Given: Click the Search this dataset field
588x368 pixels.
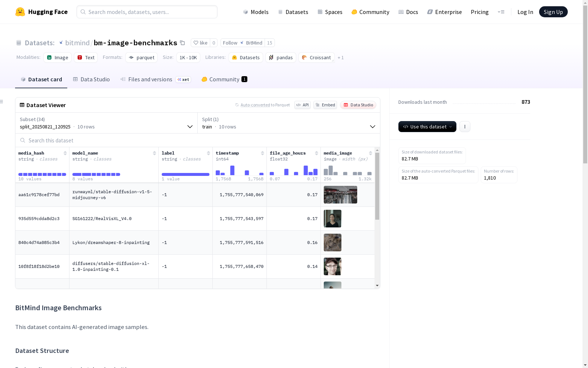Looking at the screenshot, I should point(198,140).
